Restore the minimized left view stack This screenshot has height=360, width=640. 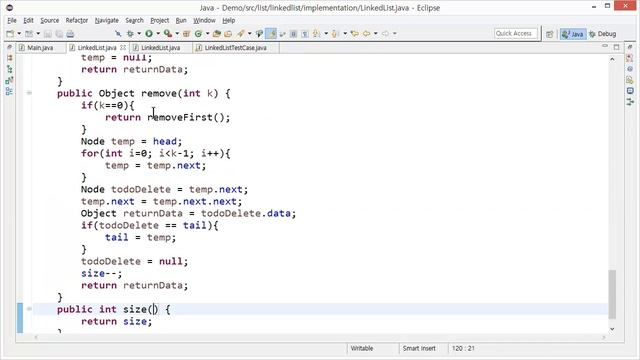pyautogui.click(x=9, y=47)
